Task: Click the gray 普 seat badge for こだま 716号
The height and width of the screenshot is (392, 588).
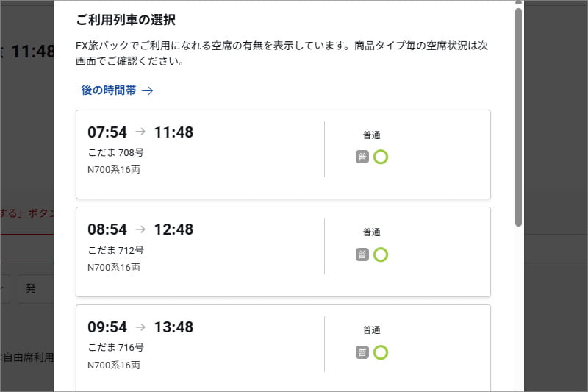Action: click(362, 352)
